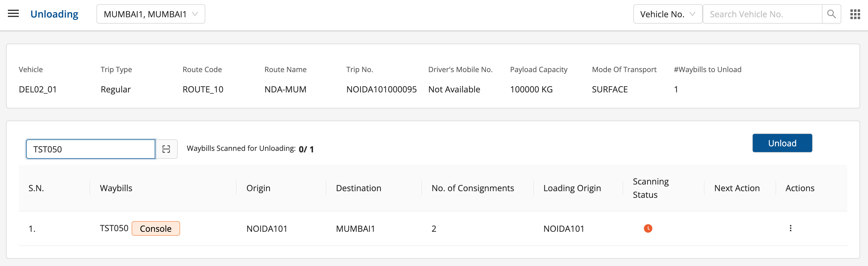This screenshot has height=266, width=868.
Task: Click the search magnifier icon
Action: pyautogui.click(x=831, y=14)
